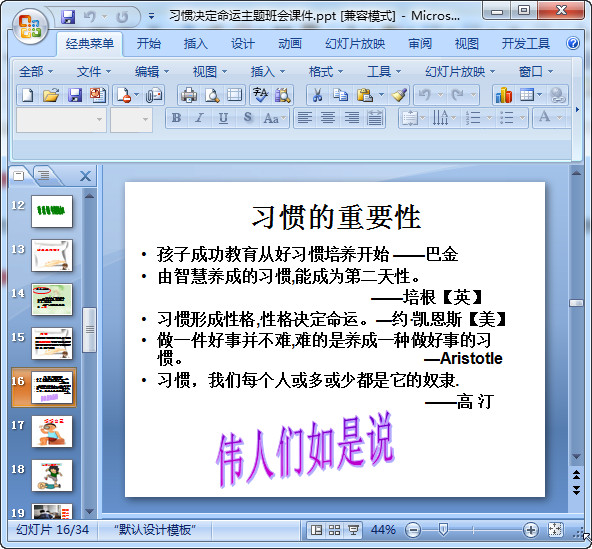
Task: Open the Research binoculars tool
Action: (x=282, y=95)
